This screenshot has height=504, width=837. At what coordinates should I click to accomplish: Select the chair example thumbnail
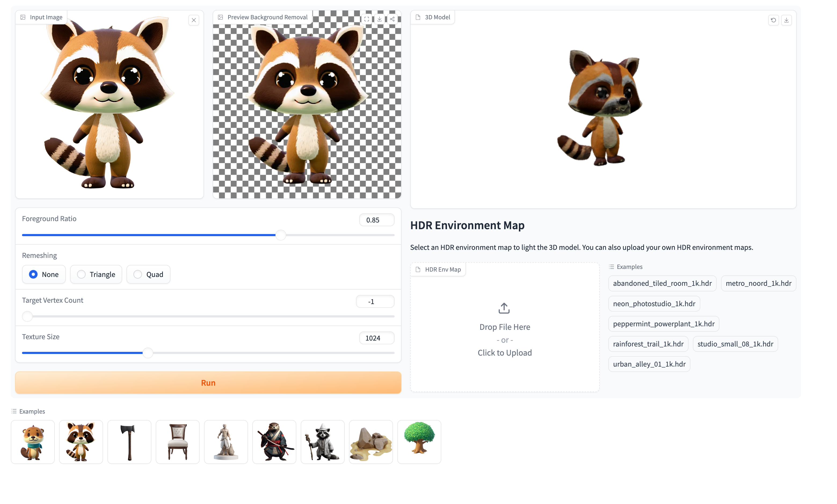click(x=178, y=442)
